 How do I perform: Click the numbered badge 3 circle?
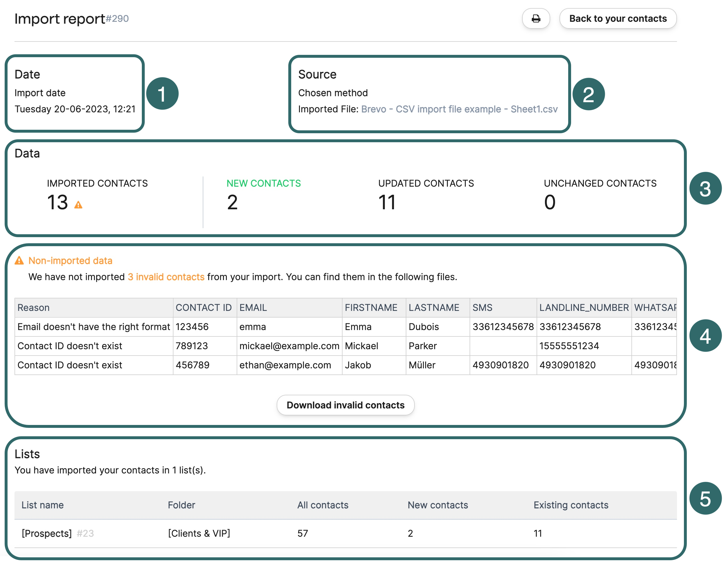point(705,188)
